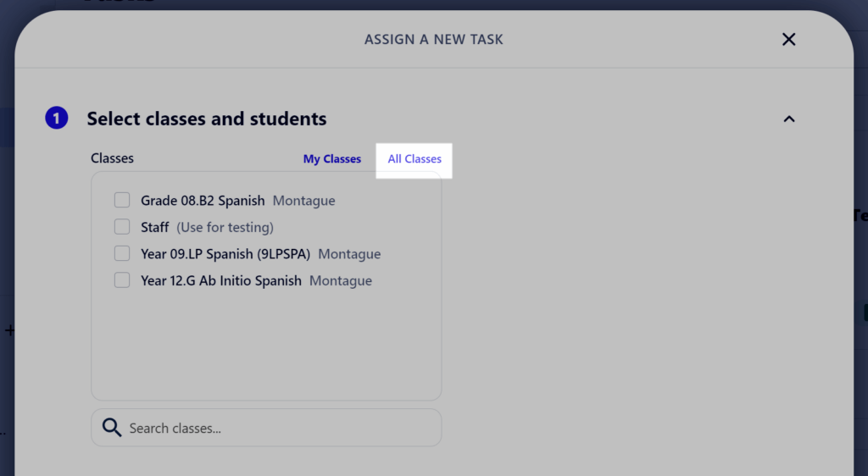Click the Select classes and students heading
This screenshot has width=868, height=476.
coord(207,119)
